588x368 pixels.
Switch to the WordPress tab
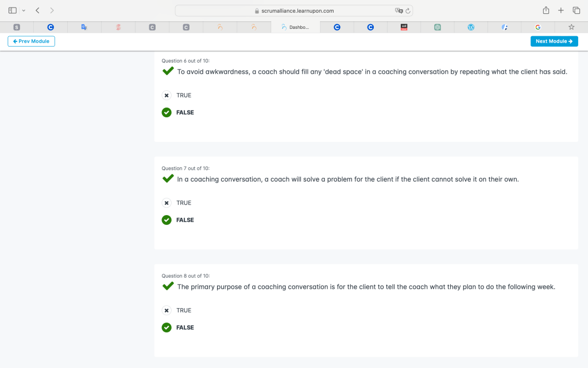(471, 27)
